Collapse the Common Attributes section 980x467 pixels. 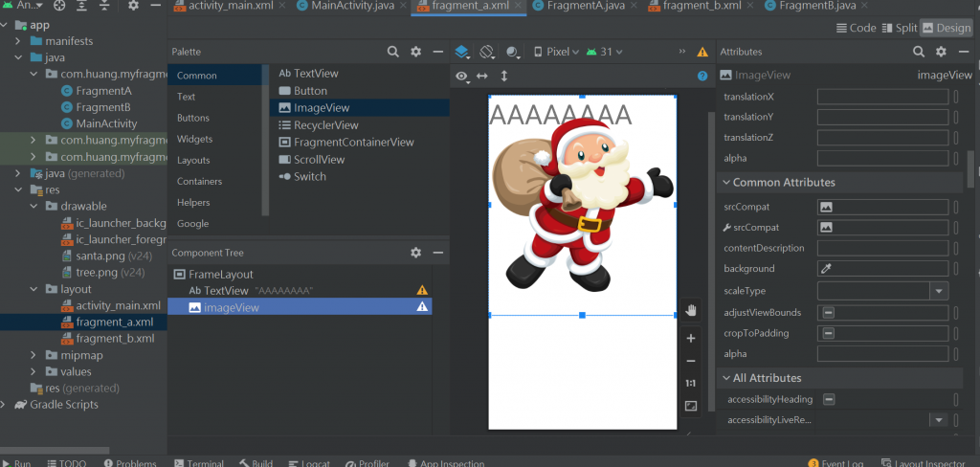click(x=726, y=183)
